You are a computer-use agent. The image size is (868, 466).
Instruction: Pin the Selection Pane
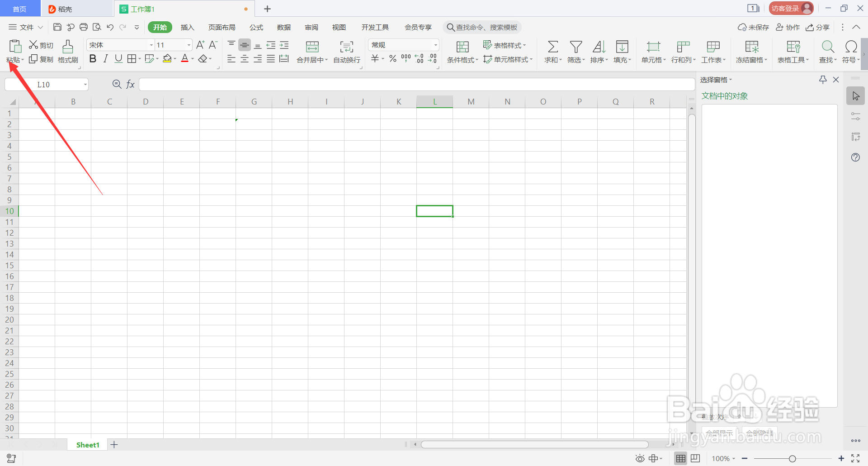click(x=823, y=80)
